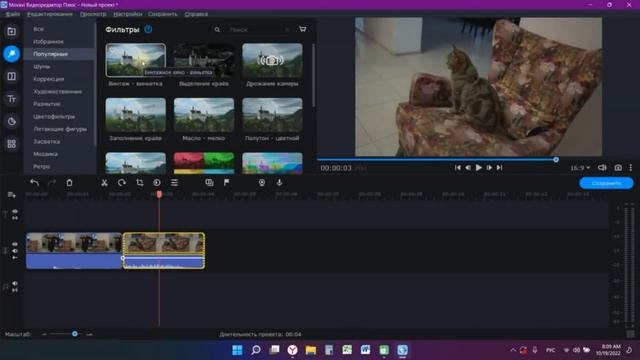Click the red timeline playhead marker

159,195
